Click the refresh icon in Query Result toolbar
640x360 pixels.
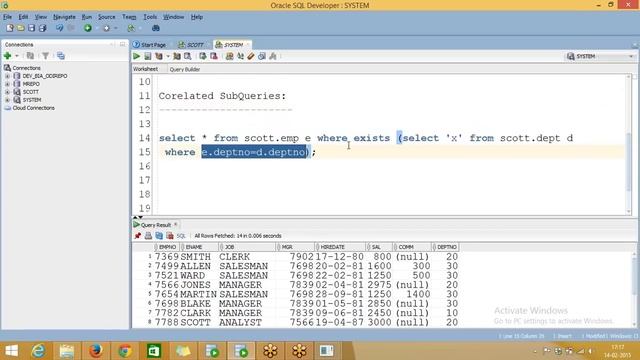pos(159,236)
